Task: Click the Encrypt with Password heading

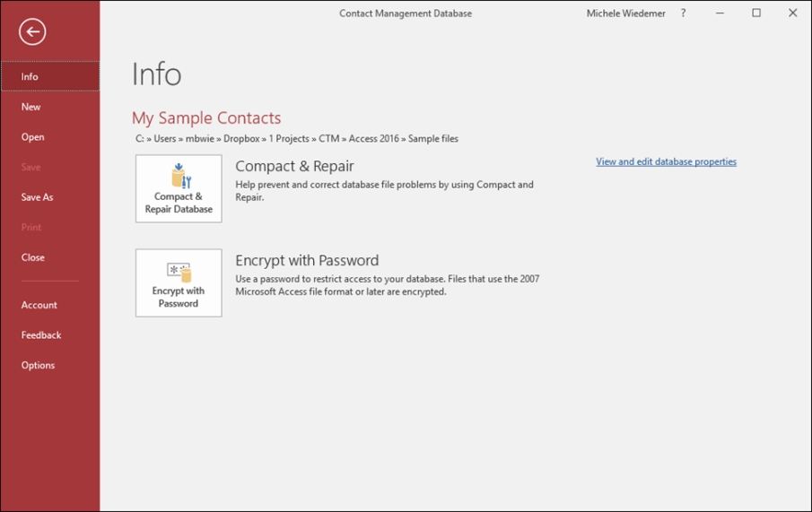Action: click(x=307, y=260)
